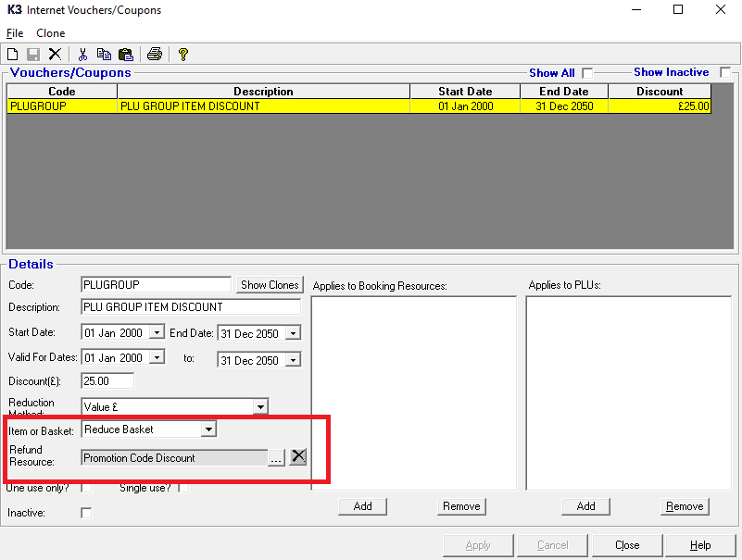Image resolution: width=742 pixels, height=560 pixels.
Task: Sort by End Date column header
Action: [564, 92]
